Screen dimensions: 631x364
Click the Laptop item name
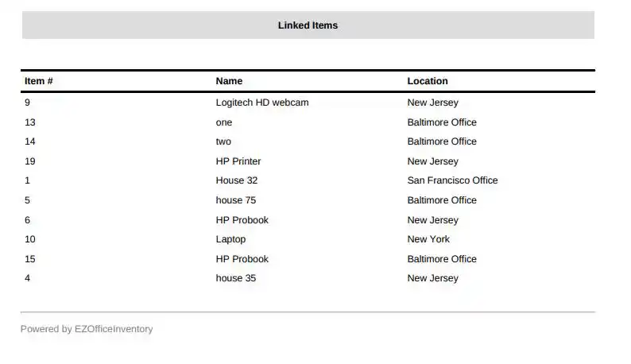230,239
